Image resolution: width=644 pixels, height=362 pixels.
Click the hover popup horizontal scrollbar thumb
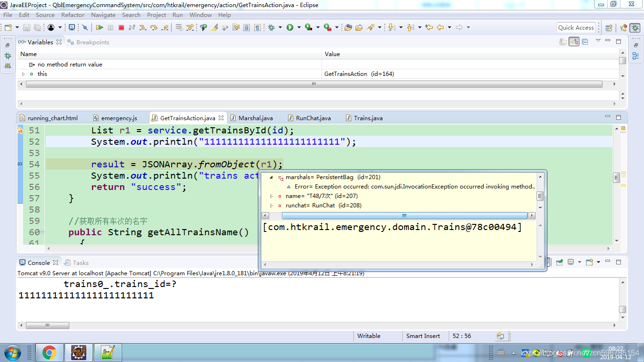(404, 215)
